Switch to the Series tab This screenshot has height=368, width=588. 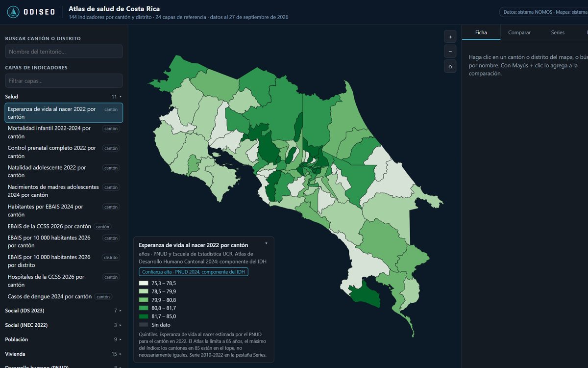tap(558, 32)
